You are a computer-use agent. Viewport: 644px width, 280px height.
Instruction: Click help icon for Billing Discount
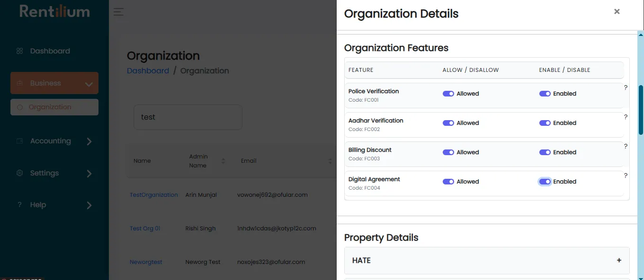coord(626,146)
